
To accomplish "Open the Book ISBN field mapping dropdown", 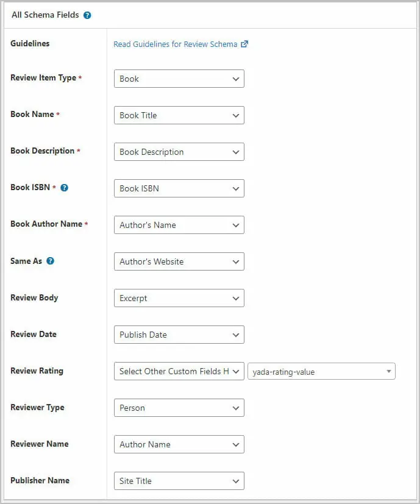I will pos(179,188).
